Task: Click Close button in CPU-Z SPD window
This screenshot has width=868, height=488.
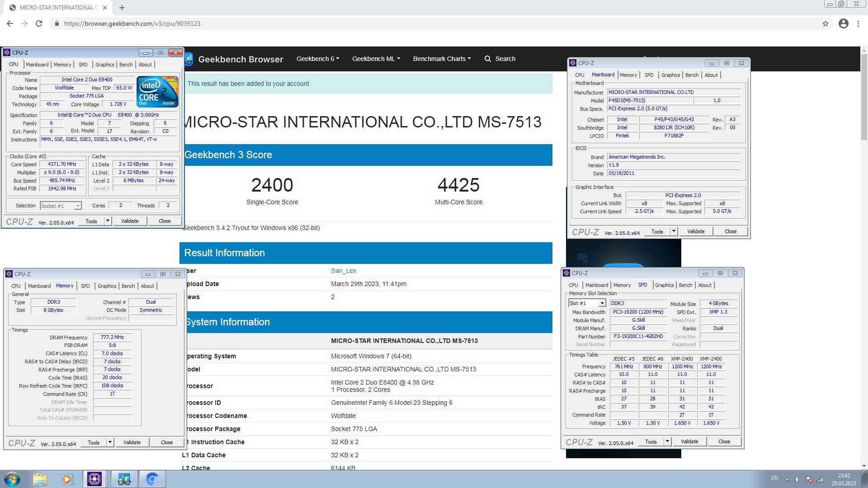Action: click(724, 441)
